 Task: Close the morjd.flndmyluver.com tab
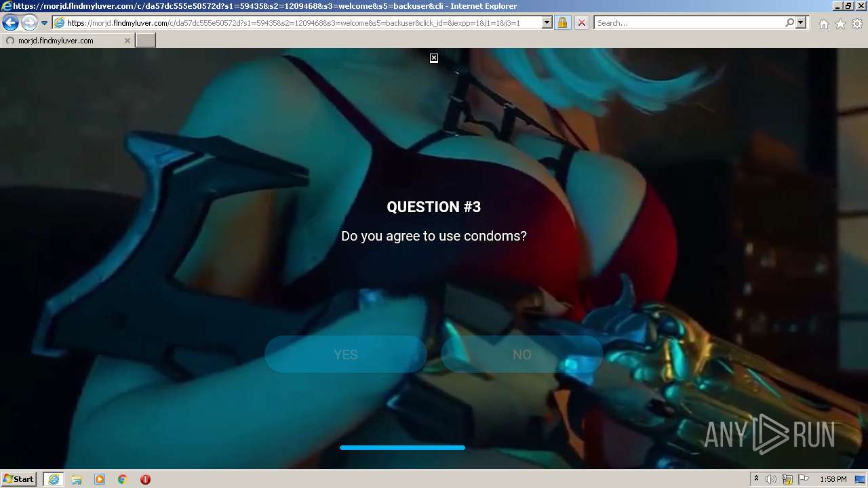click(x=127, y=41)
